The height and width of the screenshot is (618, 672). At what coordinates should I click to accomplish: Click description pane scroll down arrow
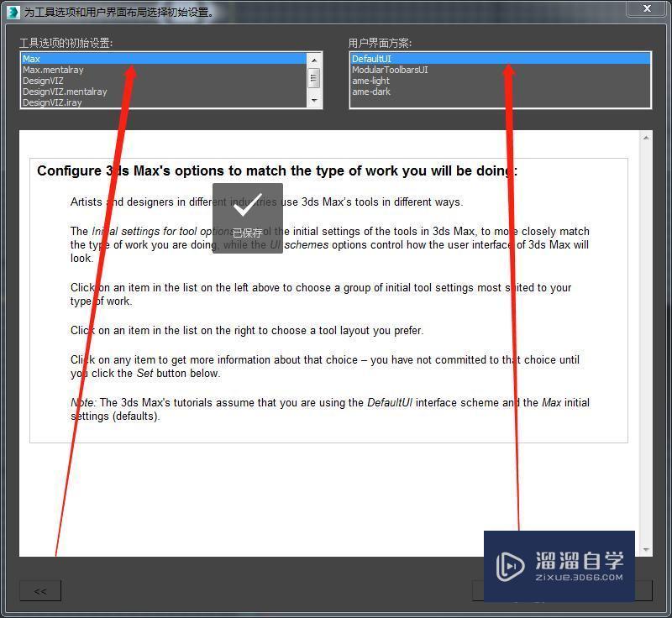point(646,549)
